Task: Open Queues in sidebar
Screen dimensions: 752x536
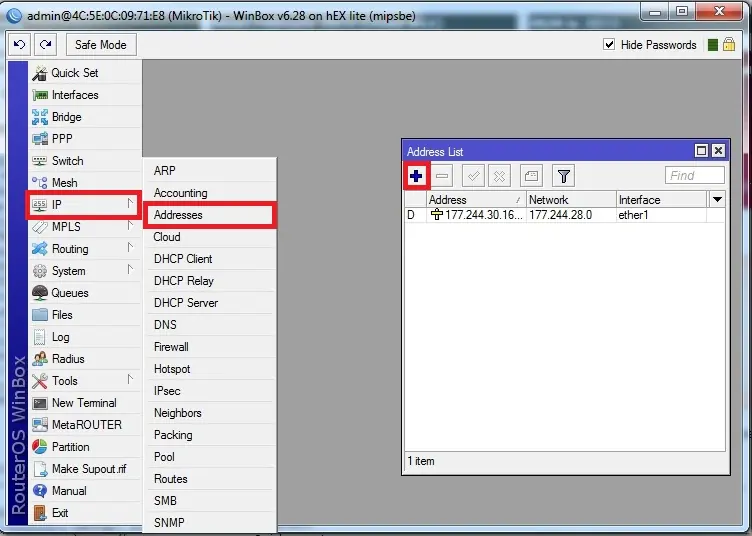Action: [85, 293]
